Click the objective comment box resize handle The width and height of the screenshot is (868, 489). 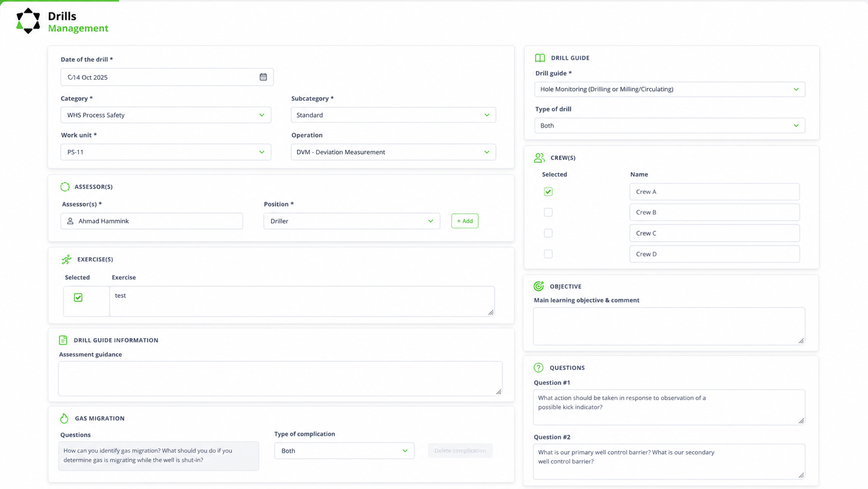(801, 341)
